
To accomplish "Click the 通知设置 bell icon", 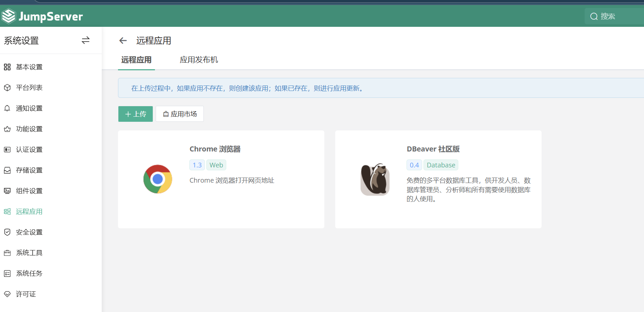I will (x=7, y=108).
